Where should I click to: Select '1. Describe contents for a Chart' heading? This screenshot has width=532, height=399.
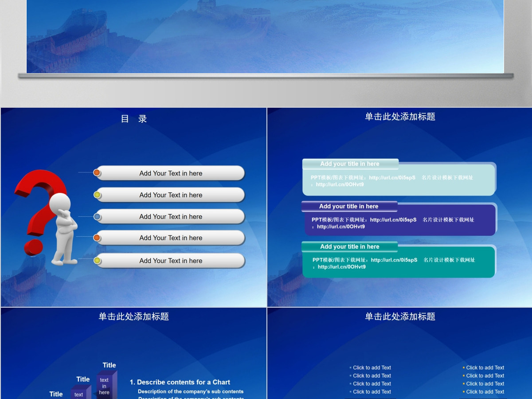coord(180,382)
